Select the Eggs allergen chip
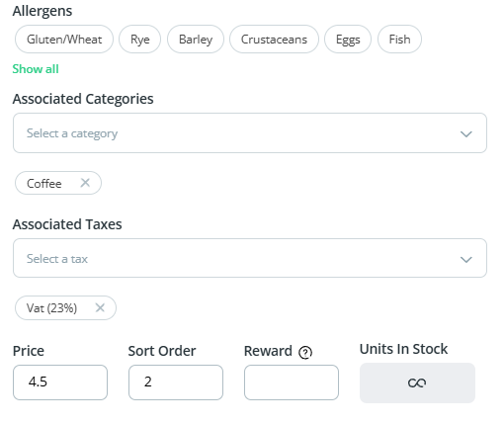This screenshot has width=504, height=424. point(348,40)
